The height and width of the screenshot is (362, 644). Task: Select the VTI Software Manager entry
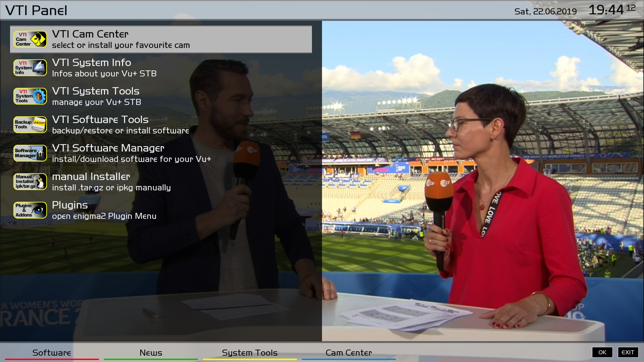[161, 153]
